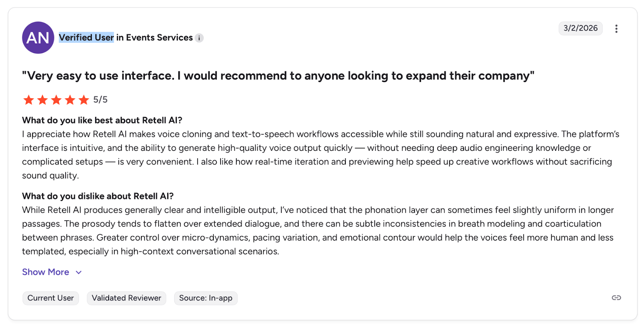
Task: Click the third rating star
Action: pos(56,100)
